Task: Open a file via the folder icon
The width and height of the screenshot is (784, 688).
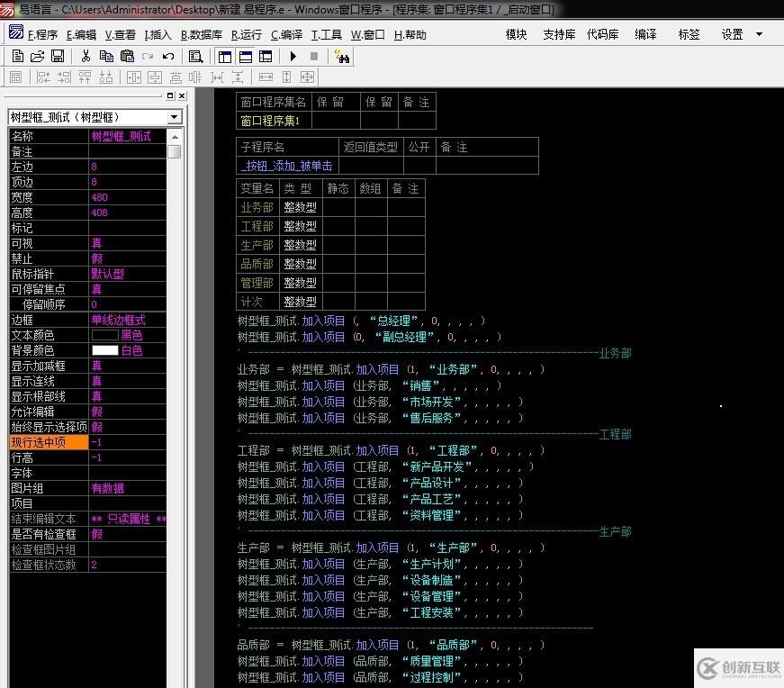Action: point(37,56)
